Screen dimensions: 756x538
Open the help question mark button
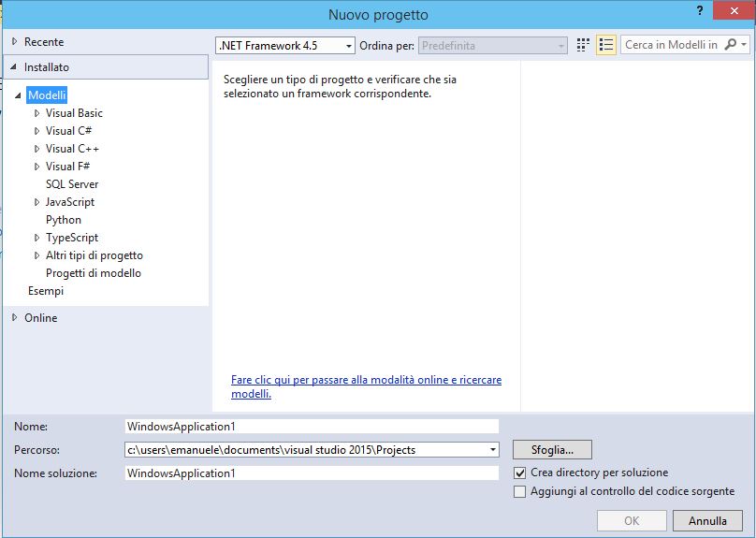700,10
